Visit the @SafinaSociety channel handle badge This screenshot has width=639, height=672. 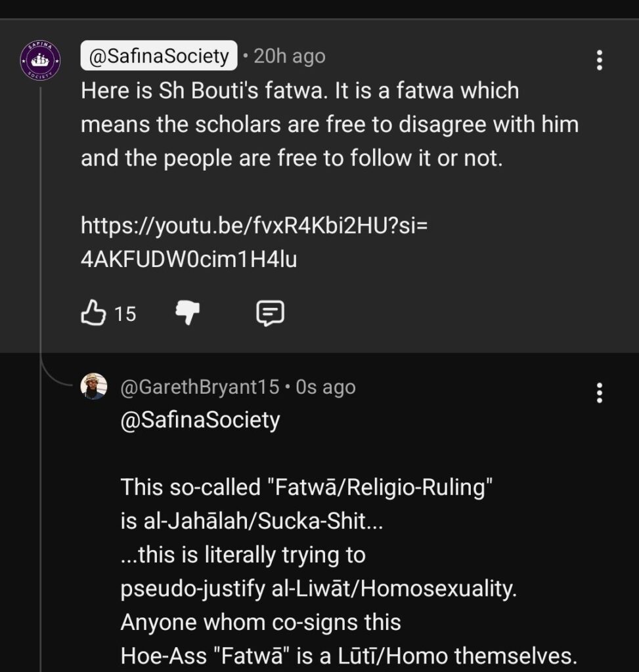click(158, 56)
